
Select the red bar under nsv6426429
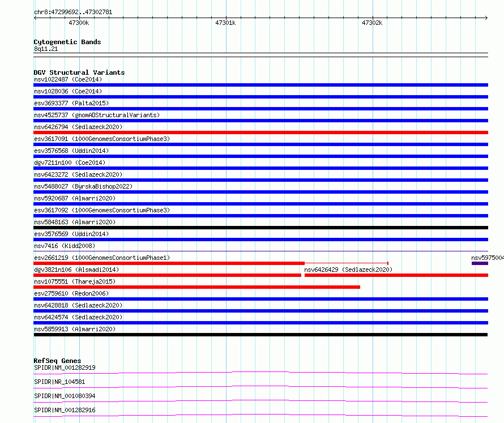click(x=396, y=275)
